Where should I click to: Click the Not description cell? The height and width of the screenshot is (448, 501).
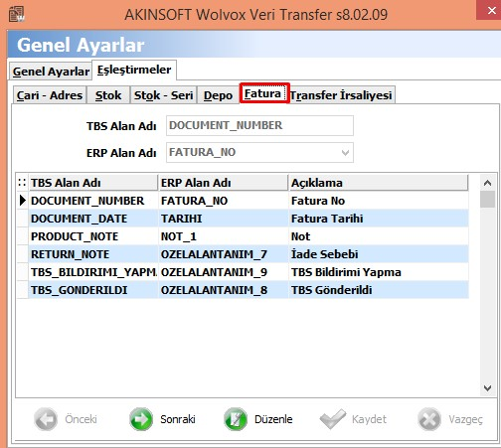[379, 236]
